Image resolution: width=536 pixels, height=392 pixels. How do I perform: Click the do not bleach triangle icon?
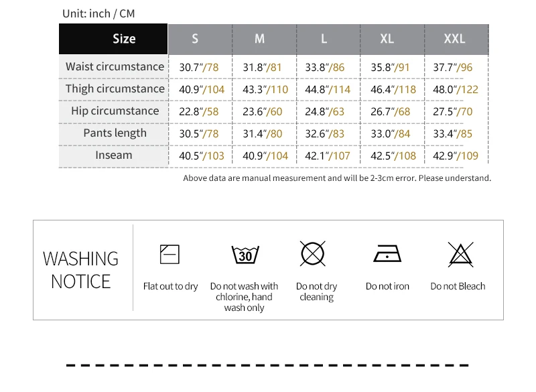point(458,254)
